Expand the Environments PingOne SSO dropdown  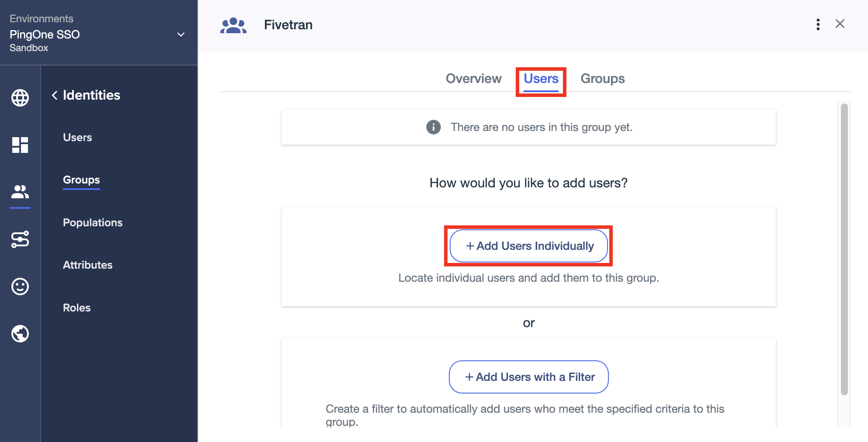tap(181, 35)
